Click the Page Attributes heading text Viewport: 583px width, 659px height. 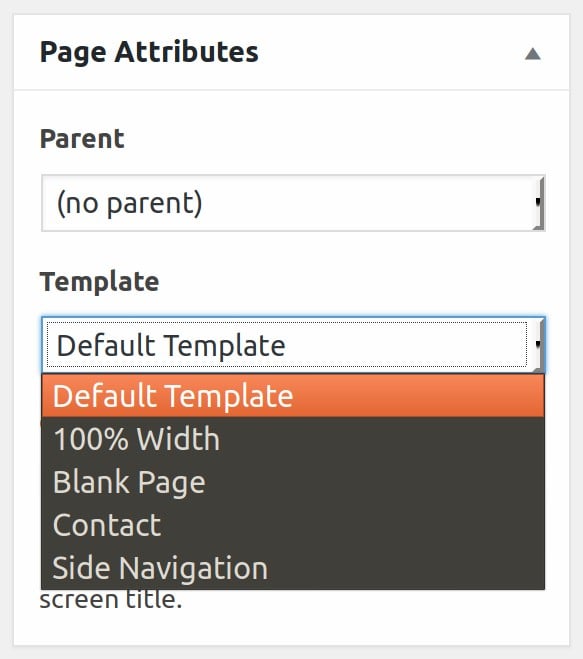pos(149,53)
